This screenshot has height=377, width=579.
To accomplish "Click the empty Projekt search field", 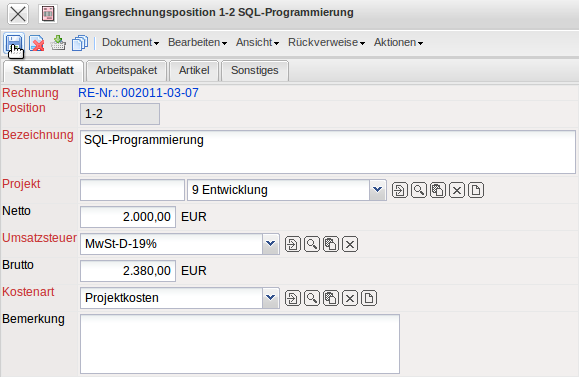I will tap(132, 190).
